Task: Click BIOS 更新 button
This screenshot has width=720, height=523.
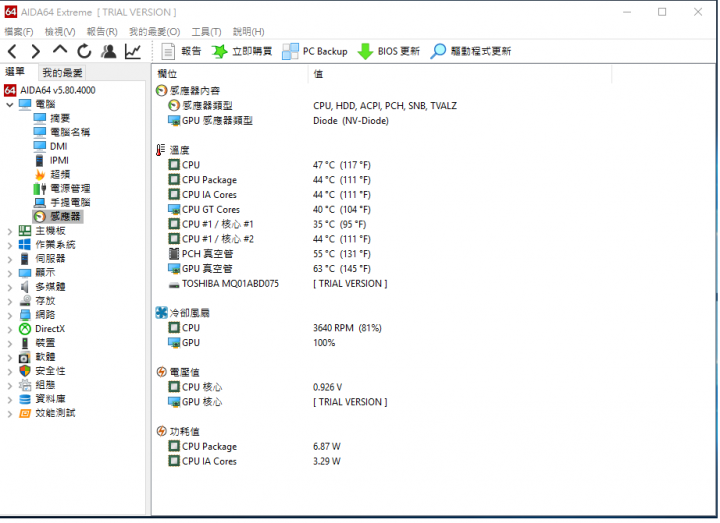Action: (x=388, y=51)
